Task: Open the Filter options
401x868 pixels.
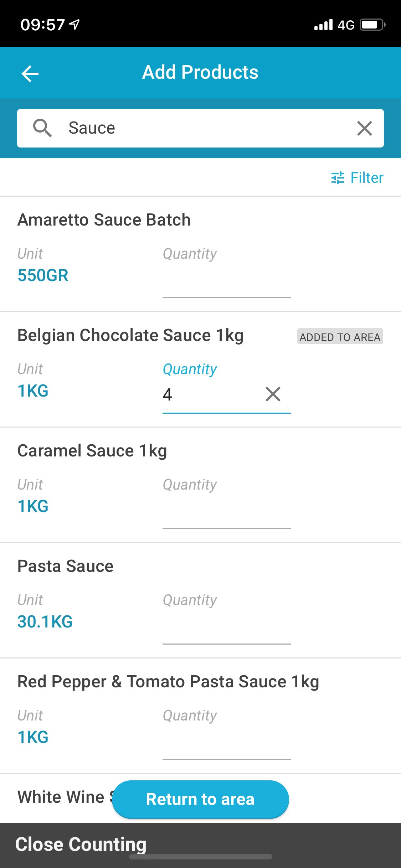Action: 357,178
